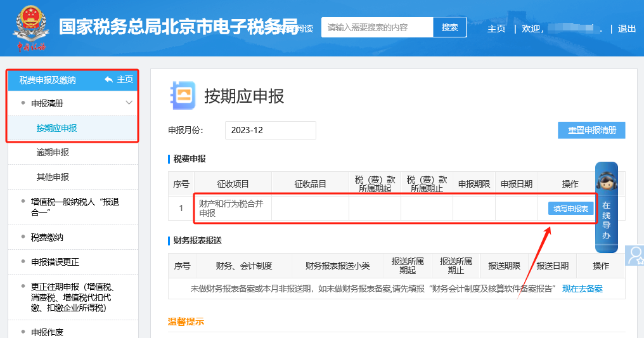Open the 申报错误更正 menu item
Viewport: 644px width, 338px height.
click(x=55, y=262)
